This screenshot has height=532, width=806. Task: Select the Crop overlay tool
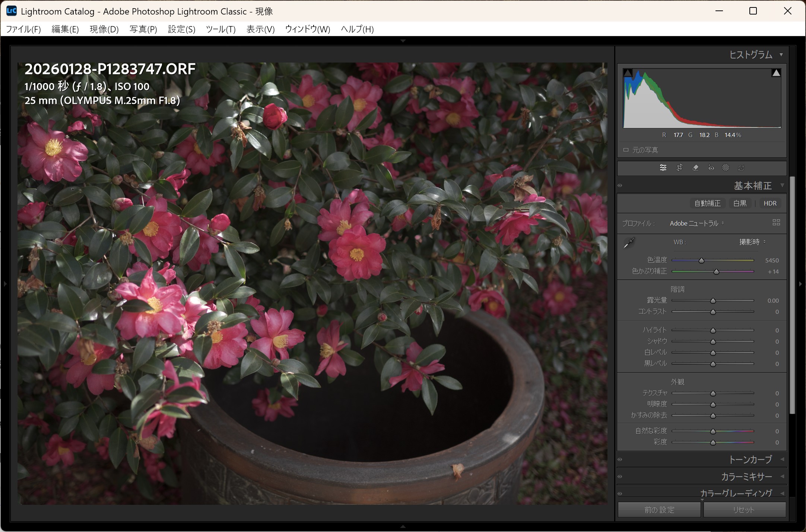click(x=679, y=168)
